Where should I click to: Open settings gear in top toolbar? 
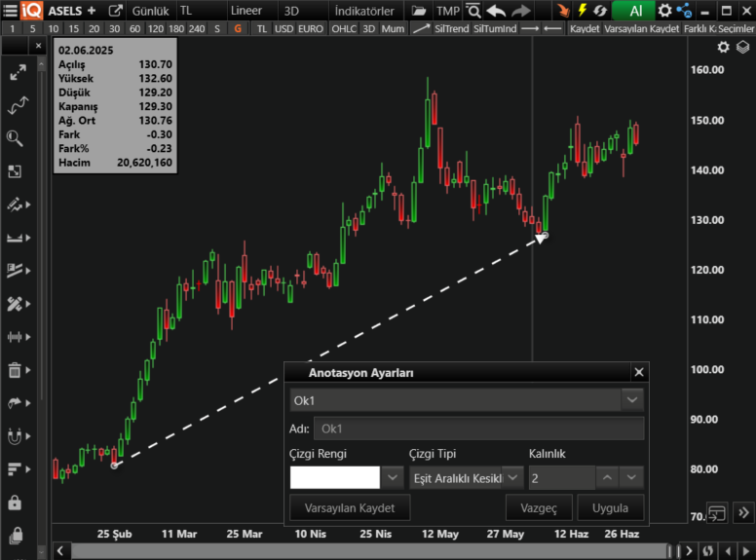(664, 10)
